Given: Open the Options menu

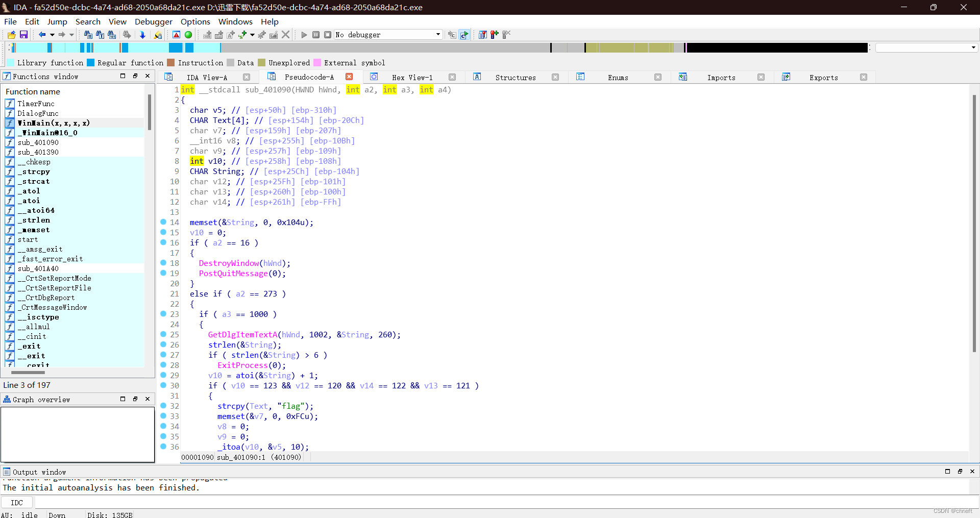Looking at the screenshot, I should coord(195,21).
